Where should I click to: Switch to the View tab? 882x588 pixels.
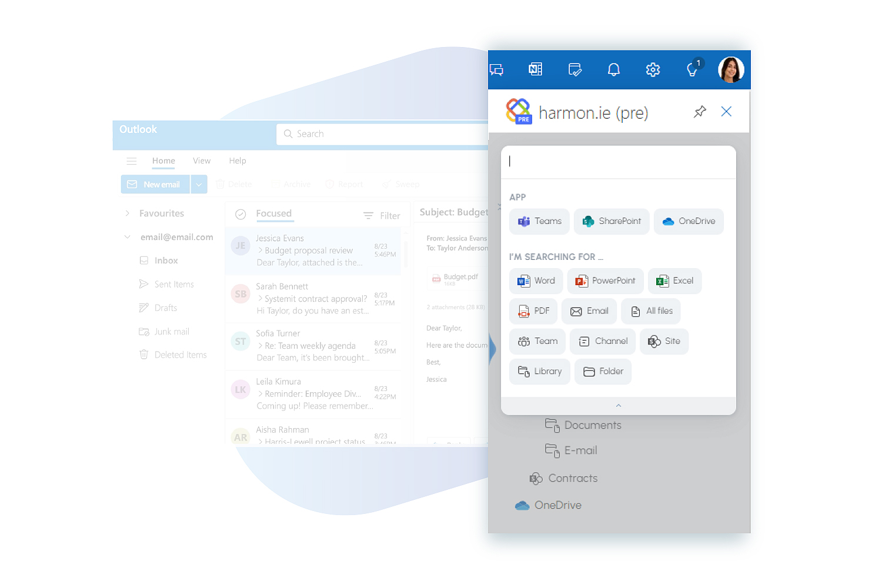point(201,161)
